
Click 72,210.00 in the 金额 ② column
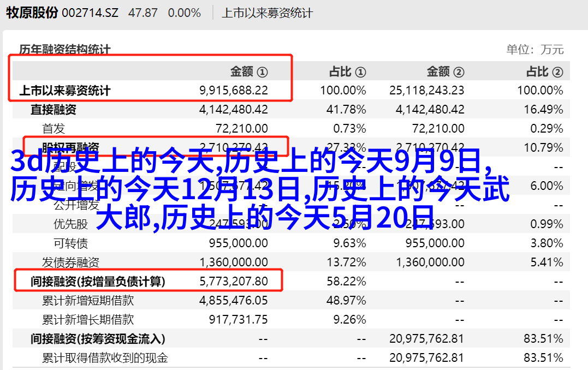tap(438, 129)
